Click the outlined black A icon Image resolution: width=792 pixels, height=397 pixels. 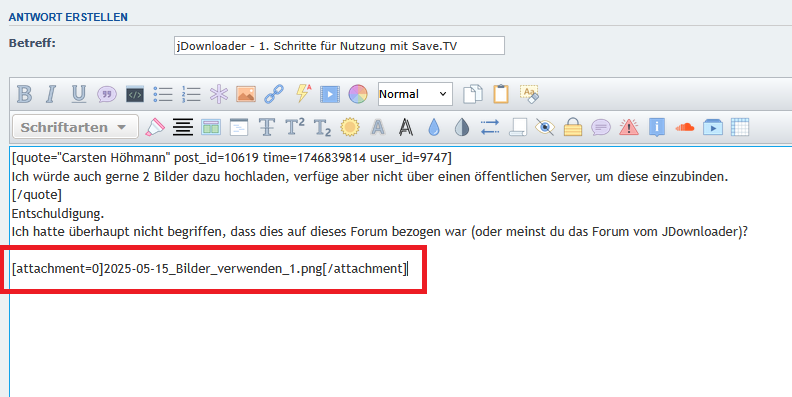tap(406, 127)
